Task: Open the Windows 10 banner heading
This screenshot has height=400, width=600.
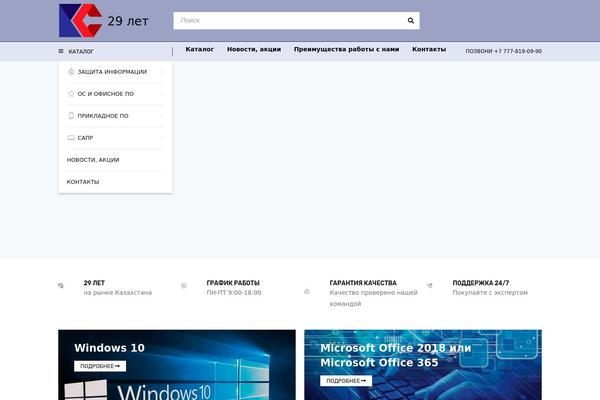Action: click(109, 348)
